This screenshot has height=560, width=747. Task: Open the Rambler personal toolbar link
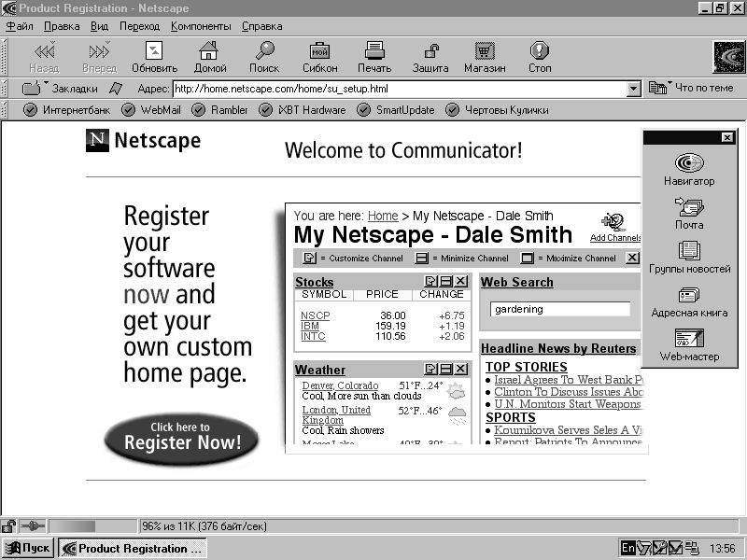pos(219,110)
